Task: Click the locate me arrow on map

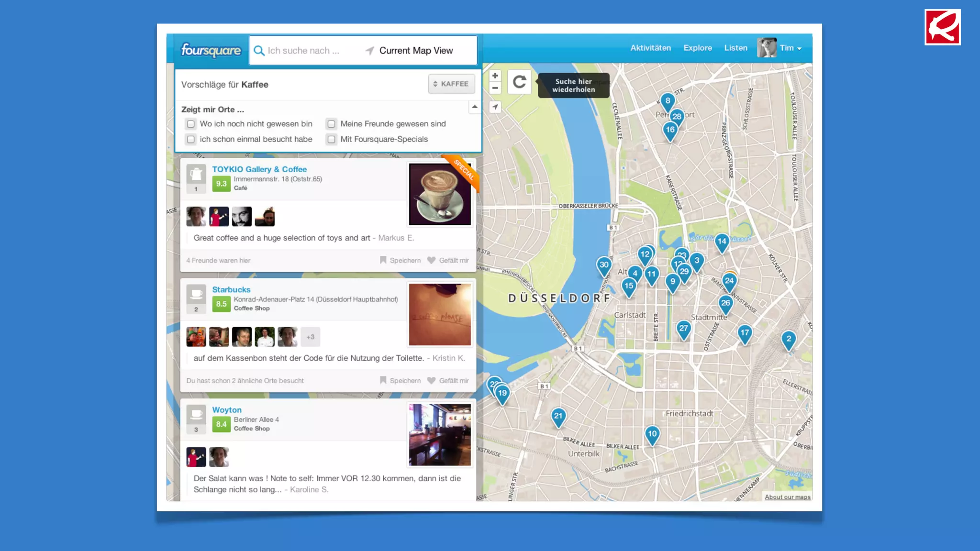Action: [x=495, y=107]
